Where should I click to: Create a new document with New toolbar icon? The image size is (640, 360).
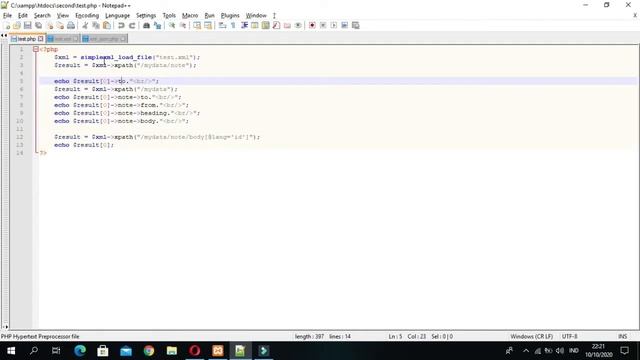[7, 25]
